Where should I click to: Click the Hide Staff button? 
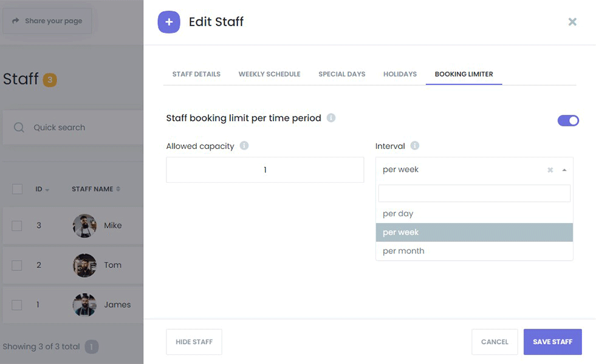pyautogui.click(x=194, y=342)
